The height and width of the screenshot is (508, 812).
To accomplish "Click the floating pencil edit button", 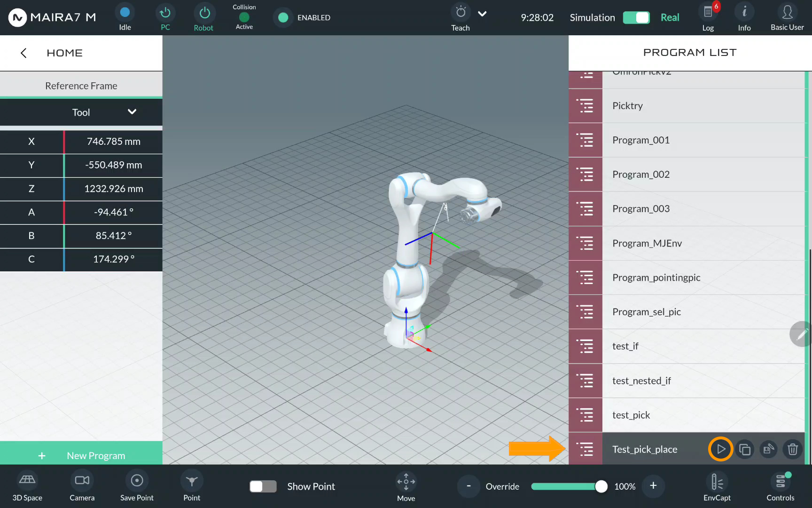I will (801, 334).
